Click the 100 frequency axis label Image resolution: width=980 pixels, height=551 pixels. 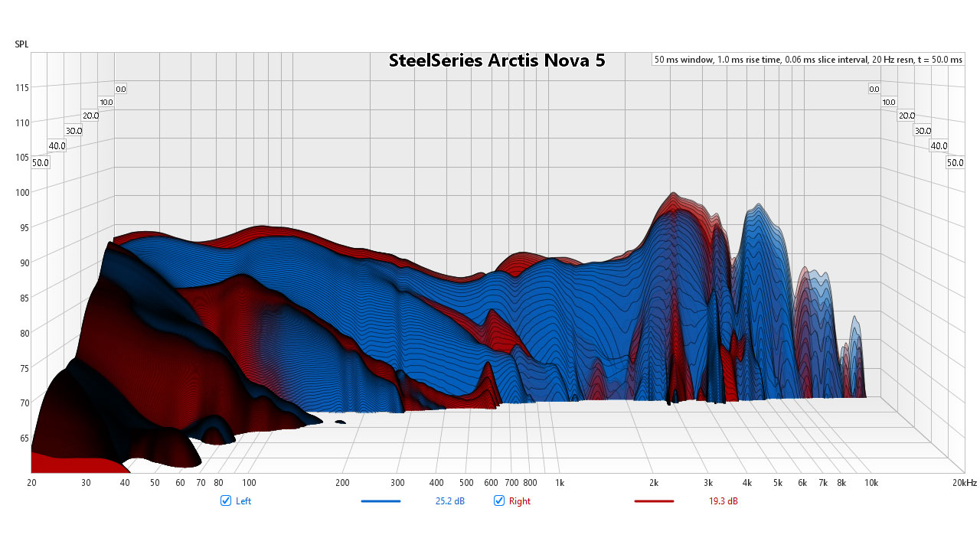tap(249, 483)
